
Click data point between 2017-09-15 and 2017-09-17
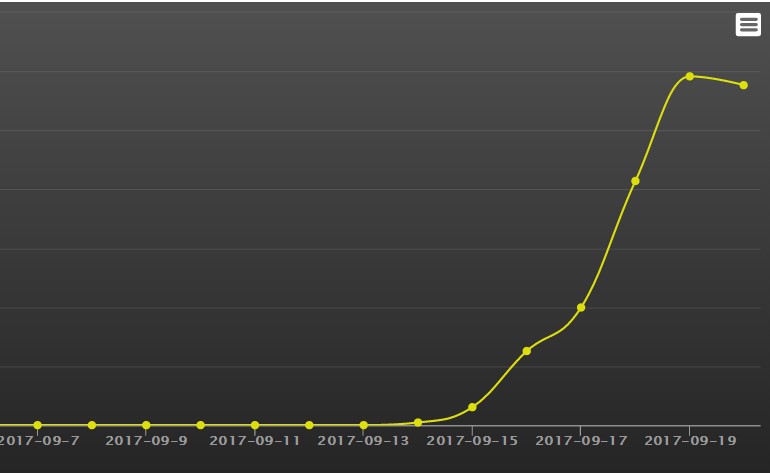[526, 351]
